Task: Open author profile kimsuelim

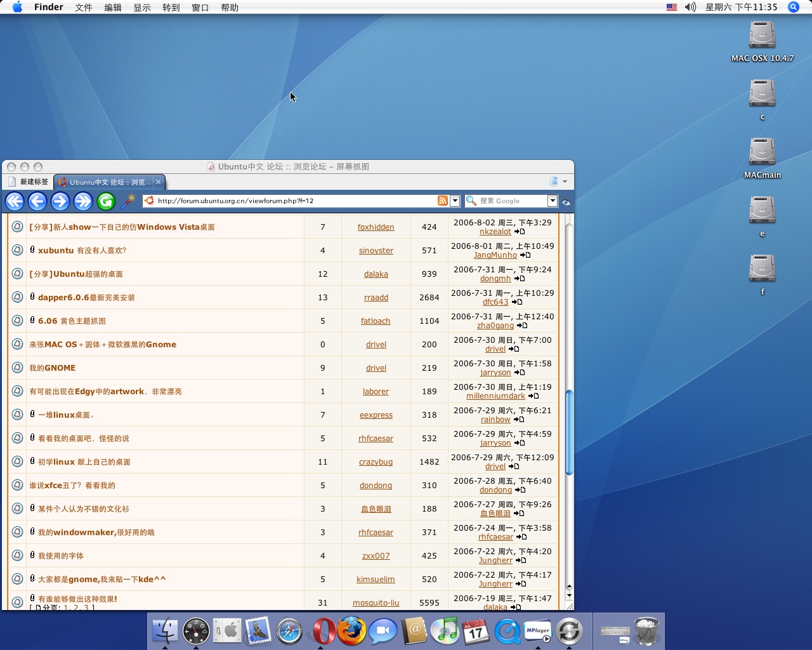Action: pyautogui.click(x=376, y=580)
